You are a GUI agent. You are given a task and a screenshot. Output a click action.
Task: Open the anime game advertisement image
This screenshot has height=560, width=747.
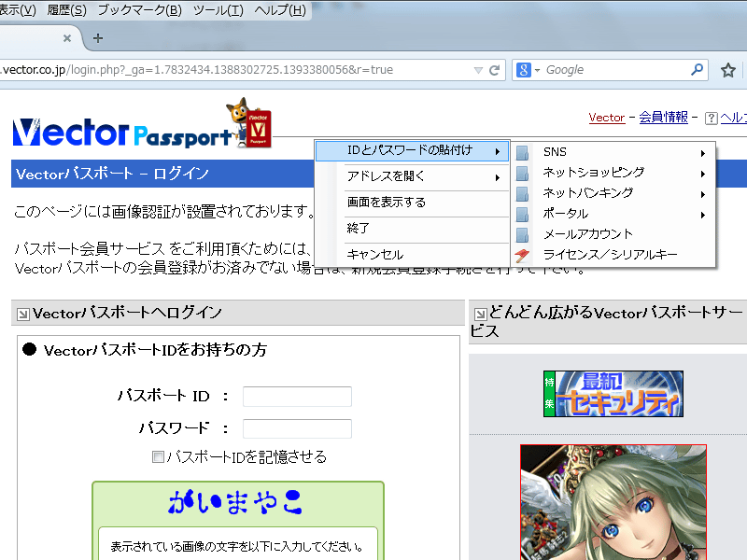tap(613, 502)
